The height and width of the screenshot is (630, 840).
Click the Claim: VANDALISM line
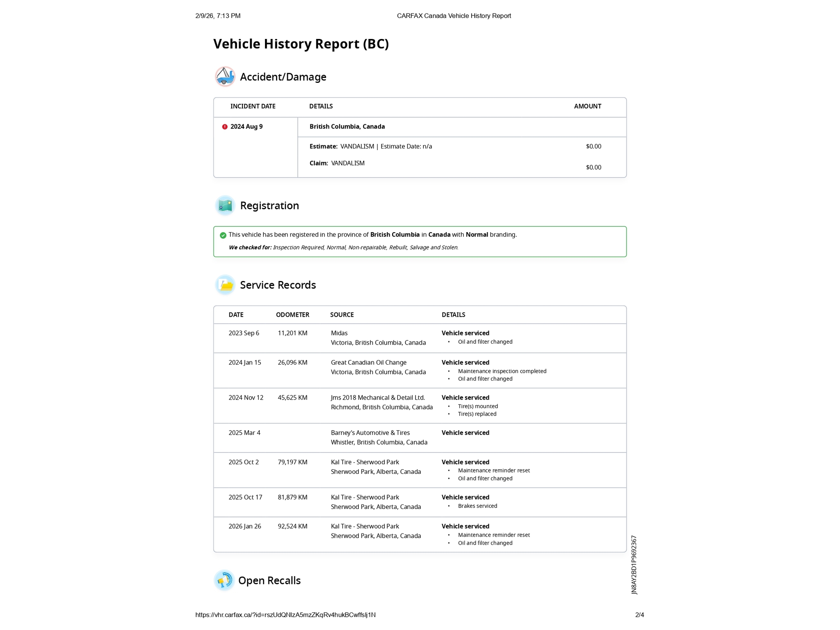(337, 163)
